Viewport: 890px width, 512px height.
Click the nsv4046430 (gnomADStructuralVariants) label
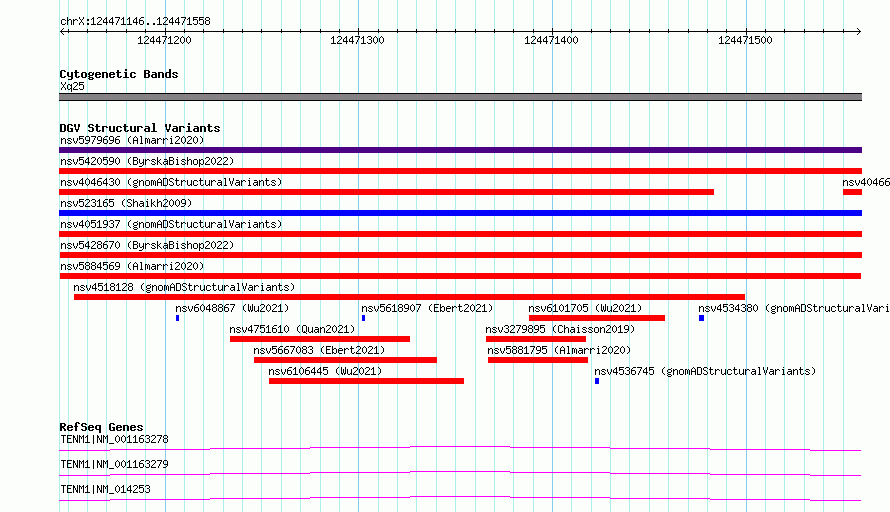click(171, 182)
